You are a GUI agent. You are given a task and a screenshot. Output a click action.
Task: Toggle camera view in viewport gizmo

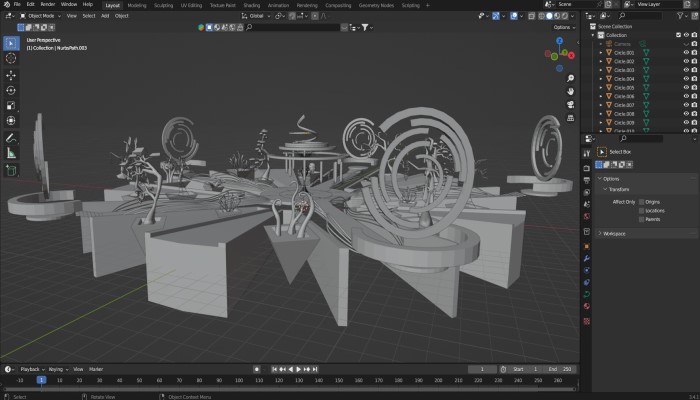[x=570, y=104]
